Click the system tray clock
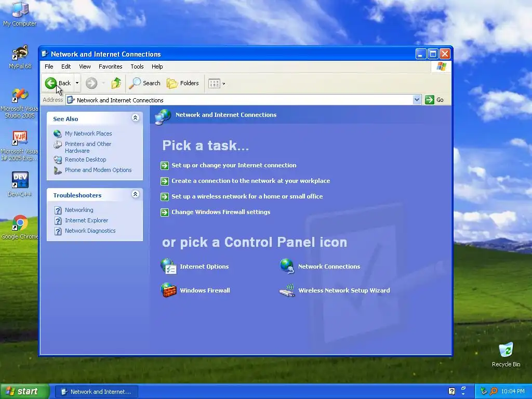The width and height of the screenshot is (532, 399). pyautogui.click(x=513, y=392)
